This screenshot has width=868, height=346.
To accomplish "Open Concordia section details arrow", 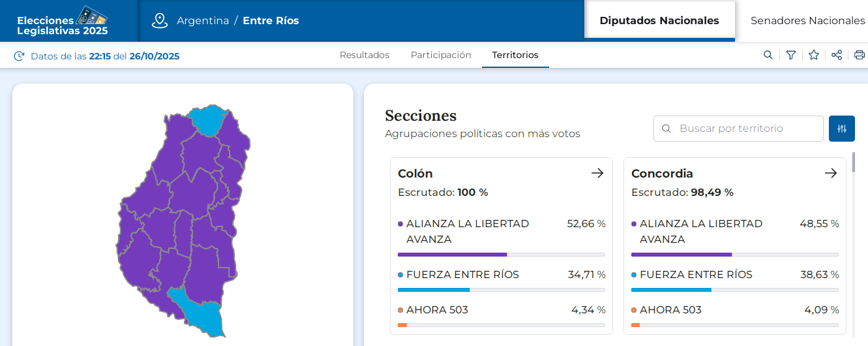I will click(x=831, y=173).
